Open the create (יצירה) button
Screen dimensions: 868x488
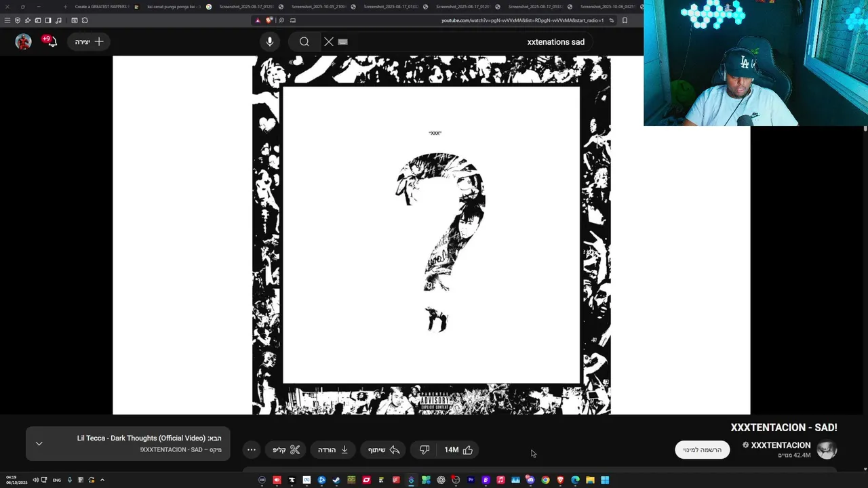pyautogui.click(x=90, y=42)
